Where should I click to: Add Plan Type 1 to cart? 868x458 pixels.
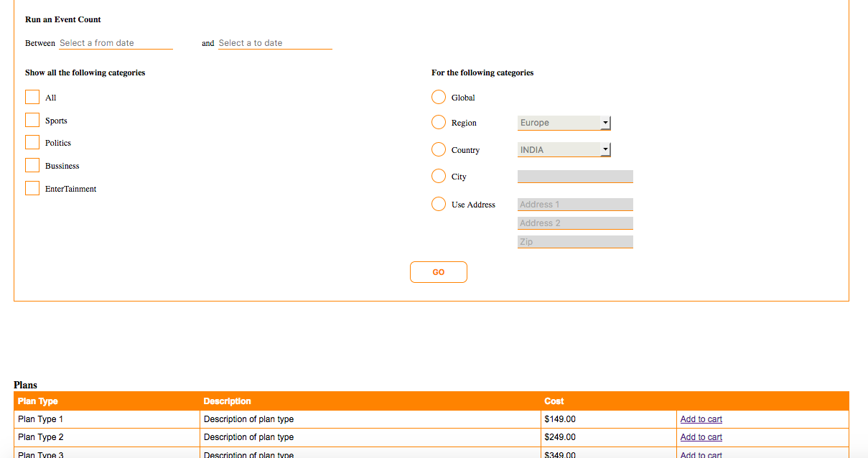click(x=701, y=419)
